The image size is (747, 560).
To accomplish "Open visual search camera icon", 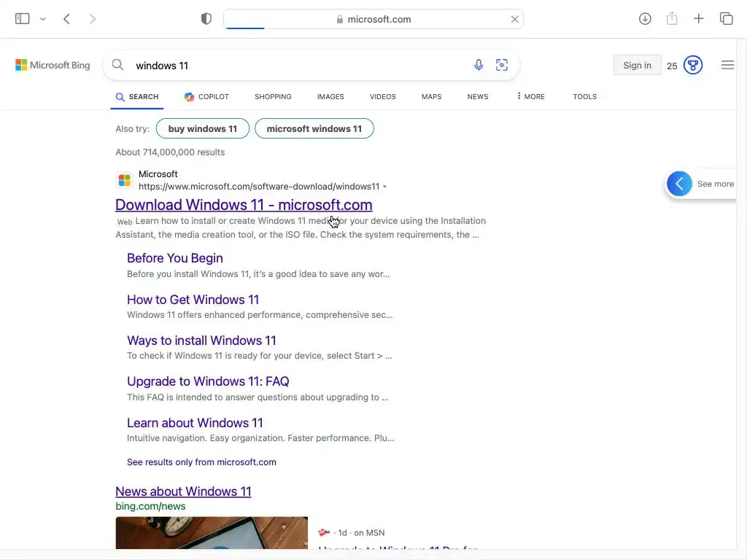I will (x=502, y=65).
